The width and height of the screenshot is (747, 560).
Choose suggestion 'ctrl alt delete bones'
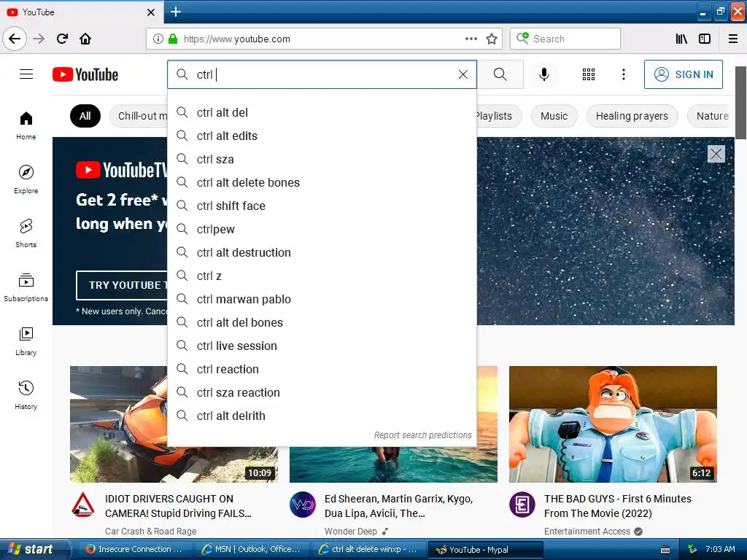coord(322,182)
